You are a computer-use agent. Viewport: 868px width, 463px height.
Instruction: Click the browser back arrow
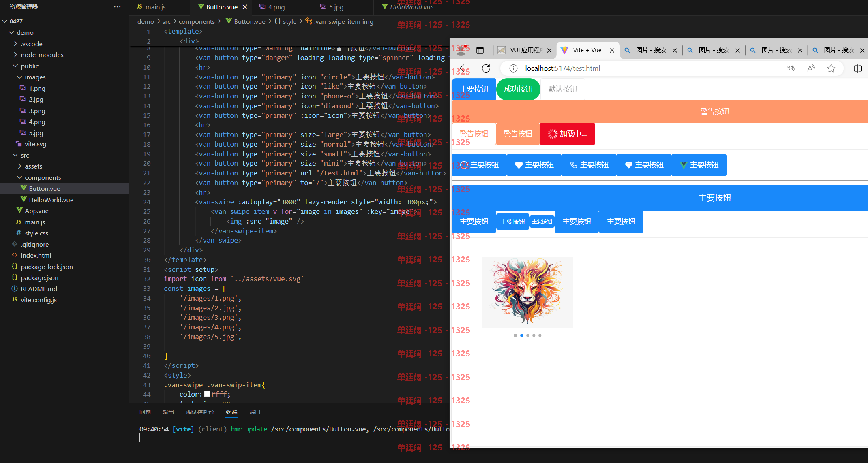click(464, 68)
